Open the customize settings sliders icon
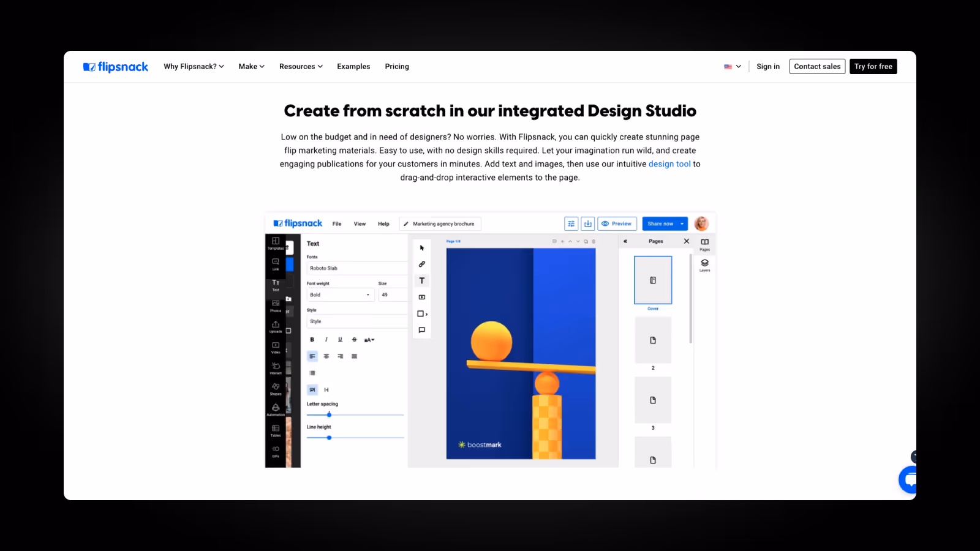The image size is (980, 551). click(571, 224)
